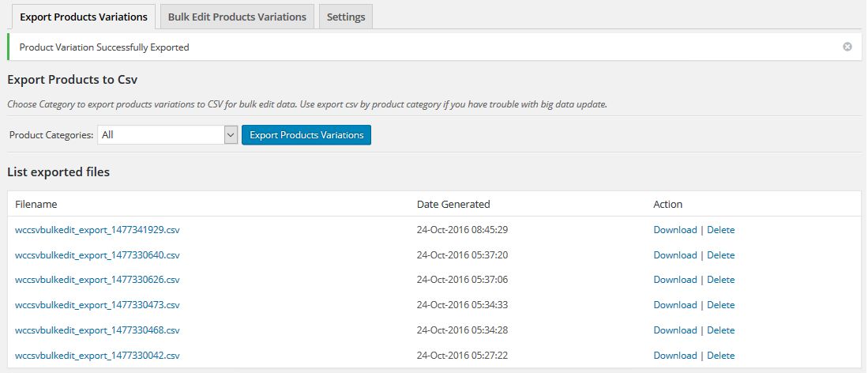
Task: Open file wccsvbulkedit_export_1477330042.csv
Action: (97, 356)
